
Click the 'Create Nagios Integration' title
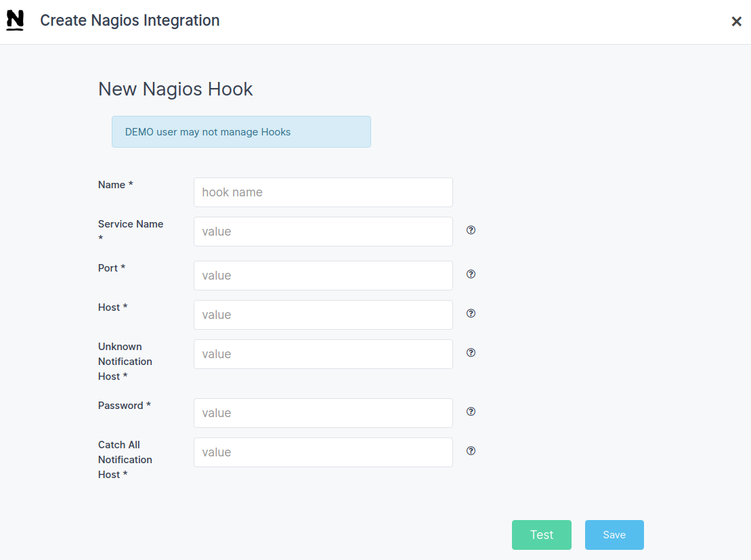(x=130, y=20)
